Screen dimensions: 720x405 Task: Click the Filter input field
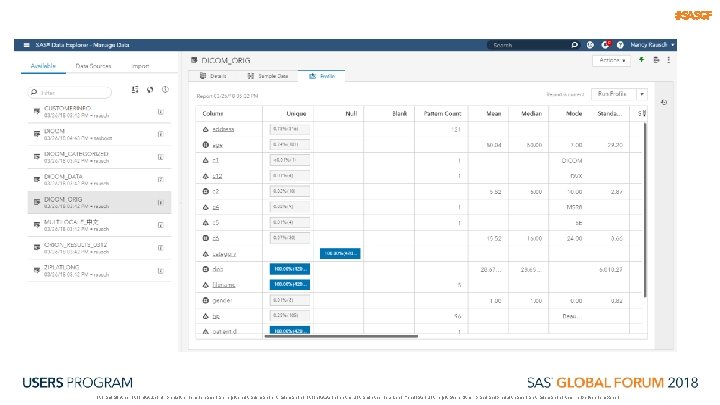tap(70, 93)
